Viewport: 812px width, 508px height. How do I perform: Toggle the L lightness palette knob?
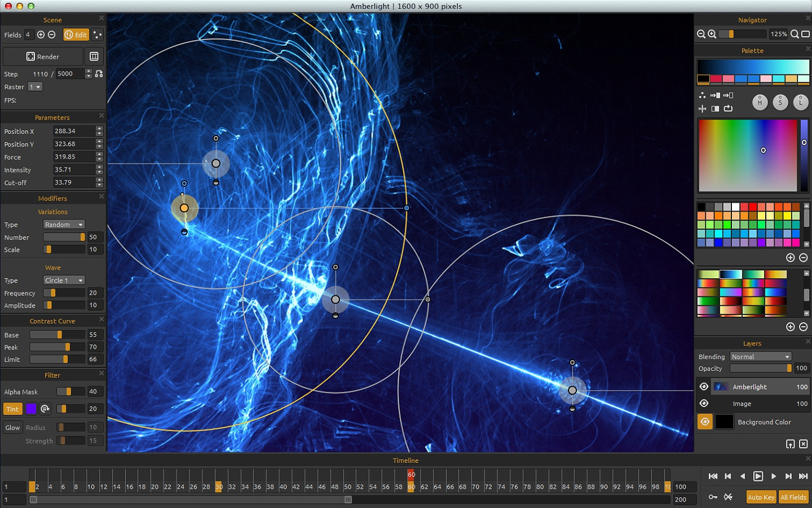pos(801,102)
